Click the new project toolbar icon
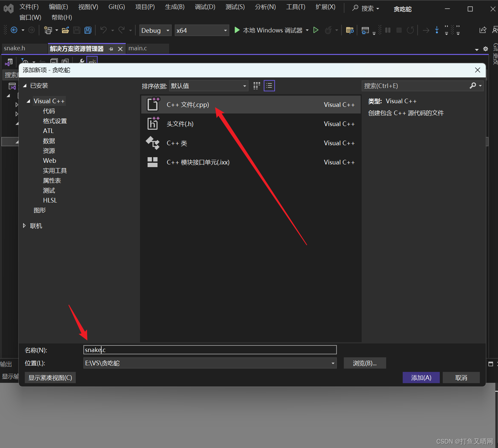This screenshot has width=498, height=448. tap(48, 30)
